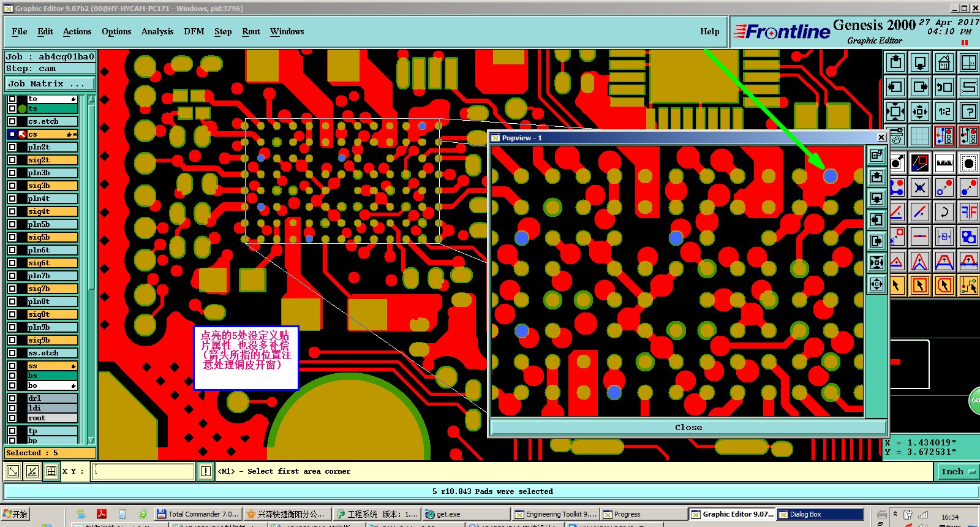Viewport: 980px width, 527px height.
Task: Open the DFM menu
Action: coord(194,31)
